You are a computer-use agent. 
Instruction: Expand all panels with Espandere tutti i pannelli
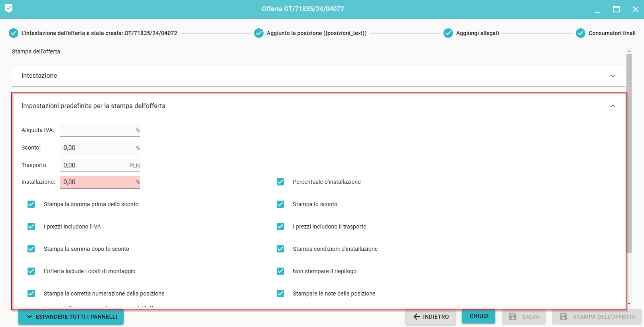(71, 317)
